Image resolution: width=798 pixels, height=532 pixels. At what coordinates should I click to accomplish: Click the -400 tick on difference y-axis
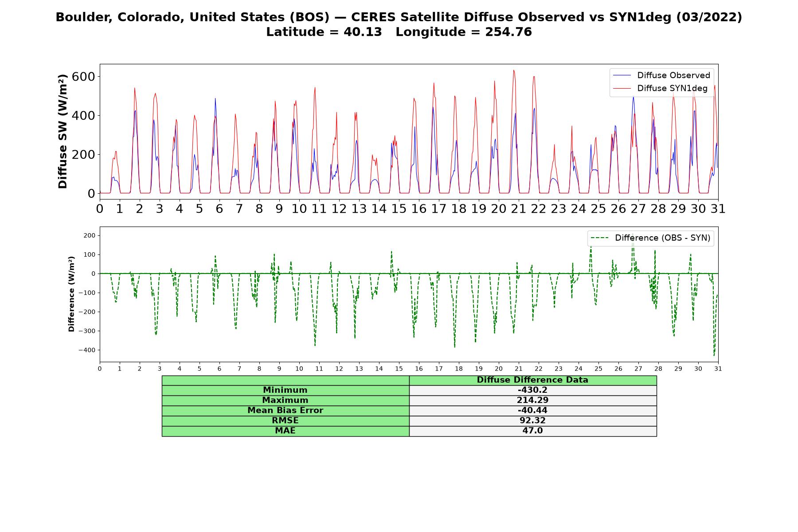tap(87, 350)
